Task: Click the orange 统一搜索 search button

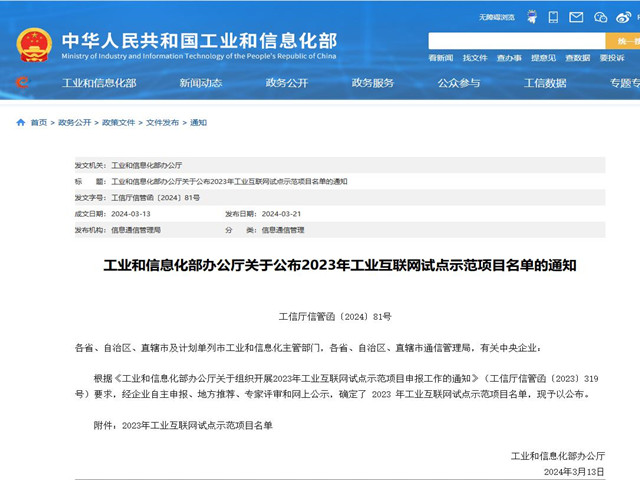Action: (623, 41)
